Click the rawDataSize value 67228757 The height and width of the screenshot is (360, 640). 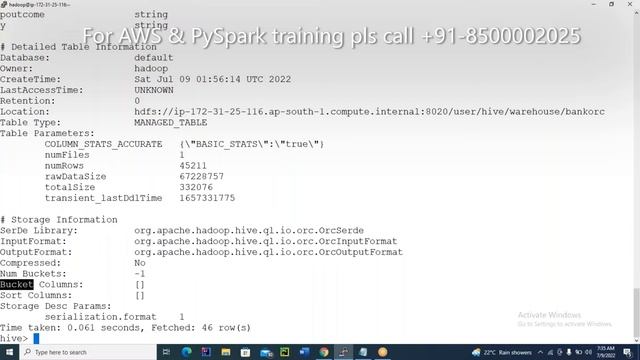pyautogui.click(x=202, y=176)
